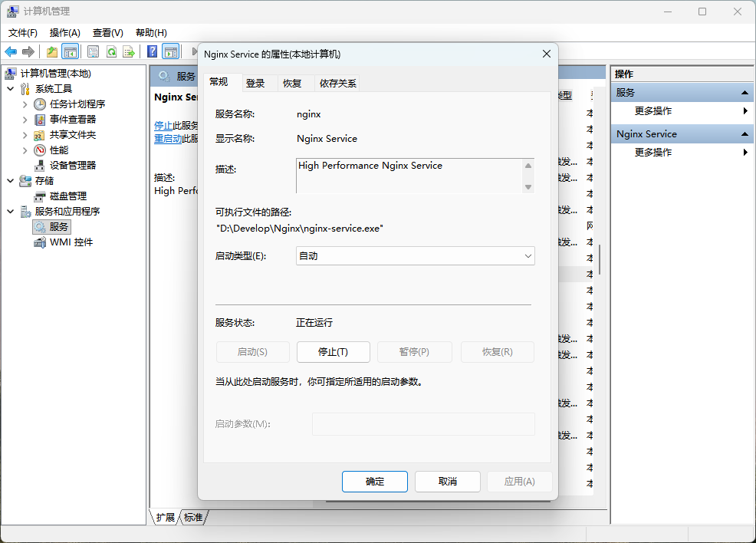Click the blue Help question mark icon
Image resolution: width=756 pixels, height=543 pixels.
click(152, 51)
